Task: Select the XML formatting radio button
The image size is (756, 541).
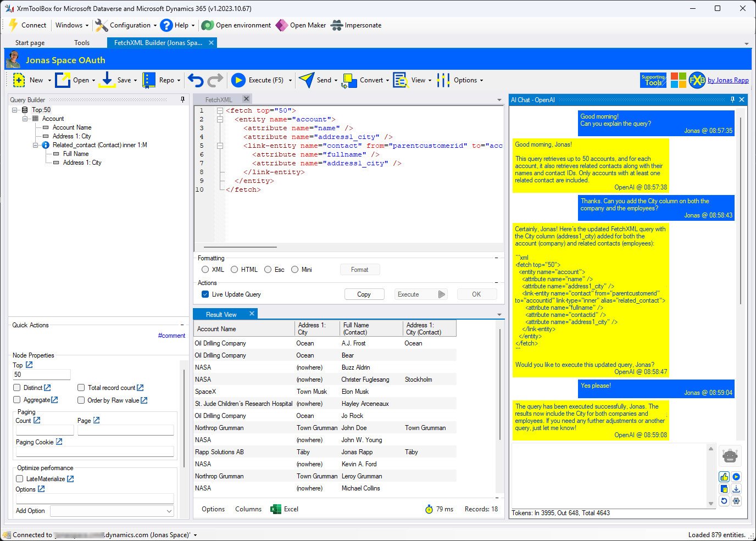Action: click(x=205, y=270)
